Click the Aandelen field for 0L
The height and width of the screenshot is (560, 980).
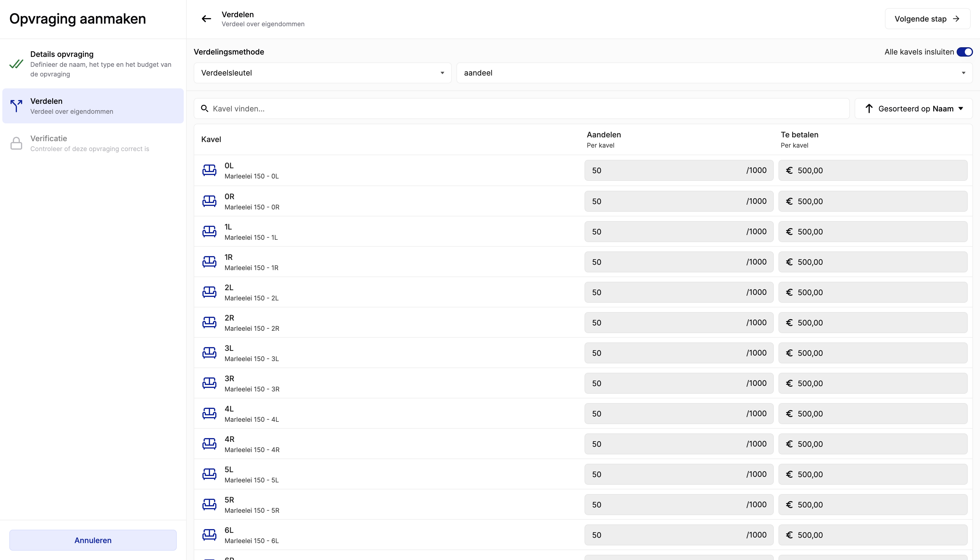(x=679, y=170)
